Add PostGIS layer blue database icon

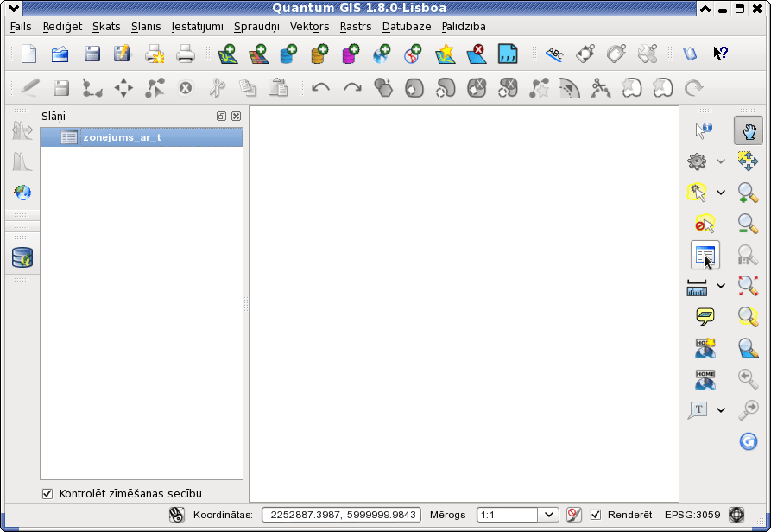(x=288, y=54)
